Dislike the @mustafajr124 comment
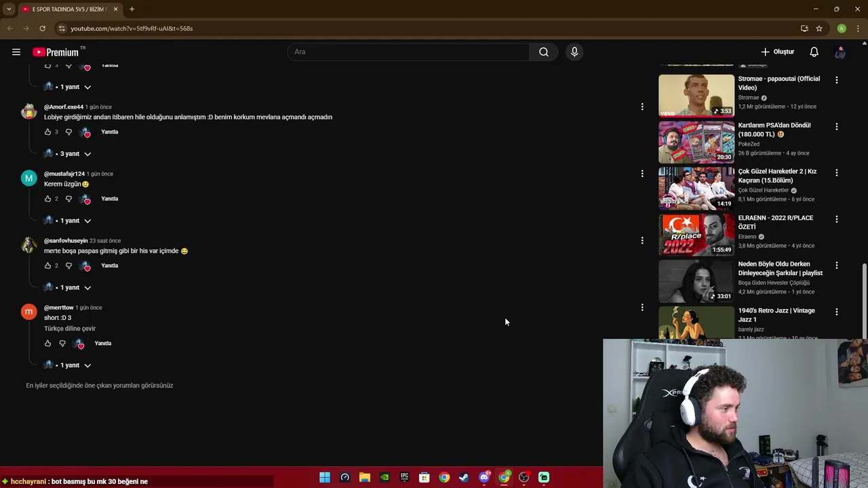Image resolution: width=868 pixels, height=488 pixels. 68,199
